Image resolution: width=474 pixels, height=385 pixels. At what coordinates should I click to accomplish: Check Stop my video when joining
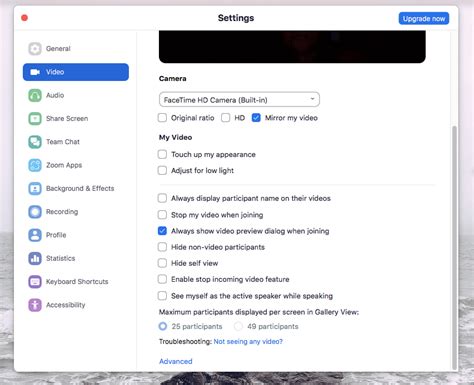[x=162, y=215]
